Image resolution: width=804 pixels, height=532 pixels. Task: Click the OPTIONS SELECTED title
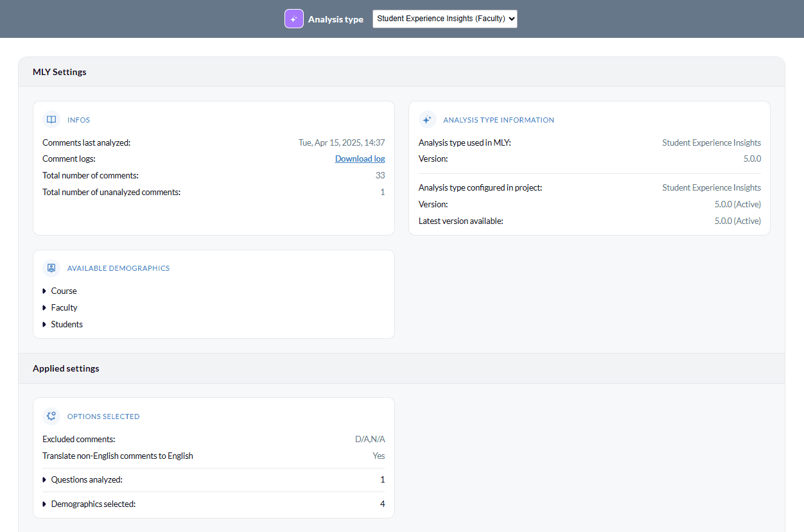point(103,416)
